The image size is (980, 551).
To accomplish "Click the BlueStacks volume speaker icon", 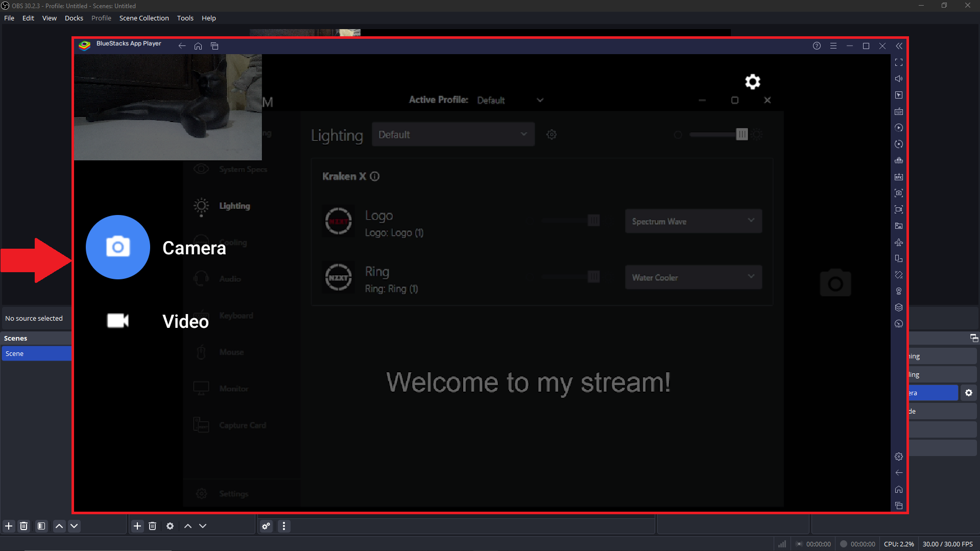I will tap(899, 79).
